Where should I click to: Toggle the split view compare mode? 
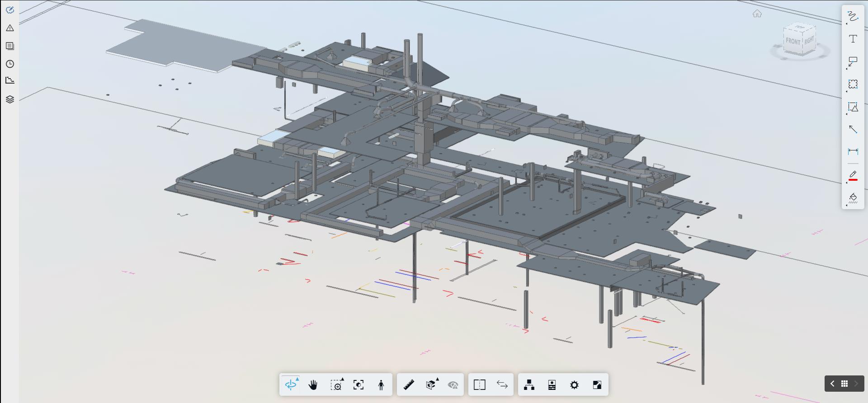pos(479,385)
